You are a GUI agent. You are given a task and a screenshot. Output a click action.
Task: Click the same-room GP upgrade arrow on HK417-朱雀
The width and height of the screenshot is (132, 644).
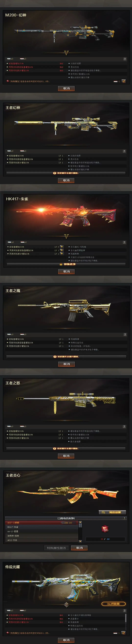coord(62,254)
